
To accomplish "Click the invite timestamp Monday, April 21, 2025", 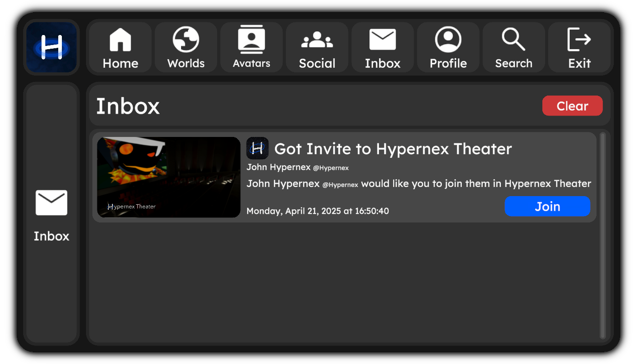I will 317,211.
